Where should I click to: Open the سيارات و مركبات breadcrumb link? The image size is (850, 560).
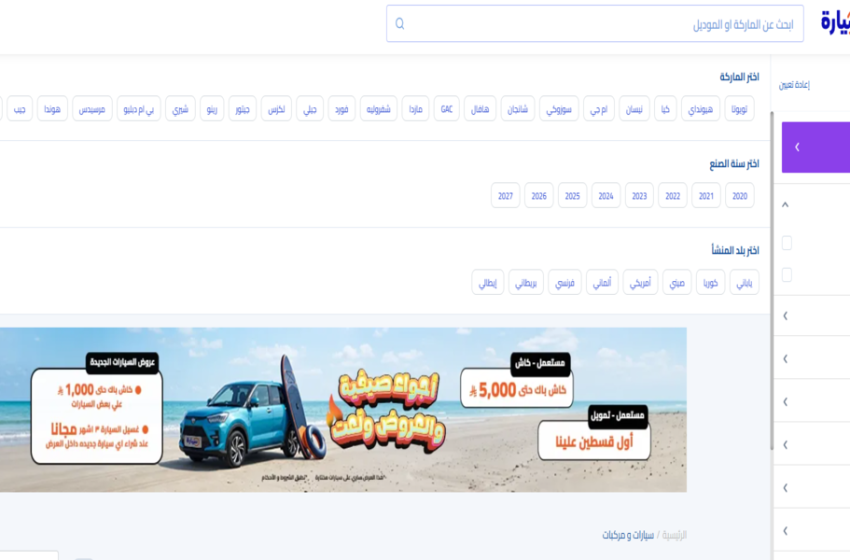pyautogui.click(x=628, y=535)
